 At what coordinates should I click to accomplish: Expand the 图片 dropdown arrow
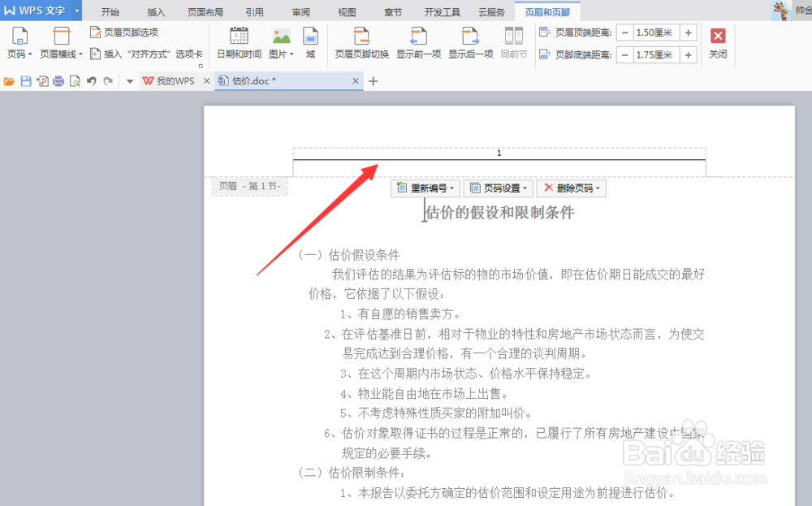click(x=292, y=54)
